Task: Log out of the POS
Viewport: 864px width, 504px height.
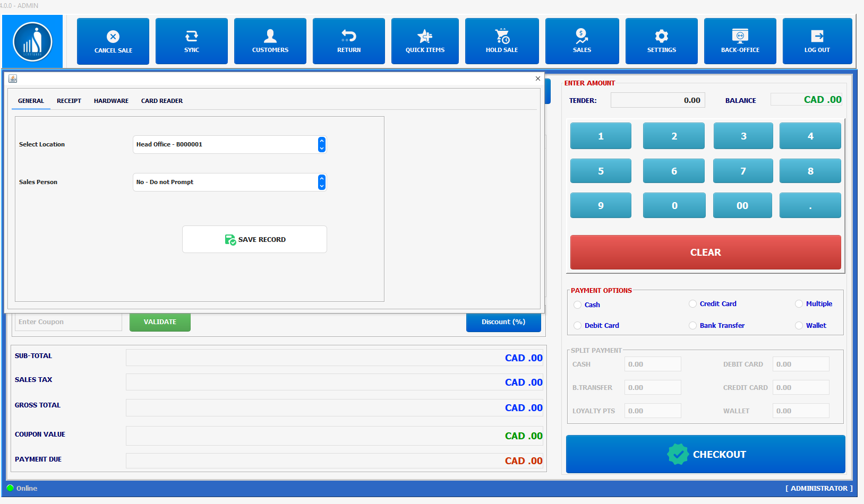Action: pos(817,41)
